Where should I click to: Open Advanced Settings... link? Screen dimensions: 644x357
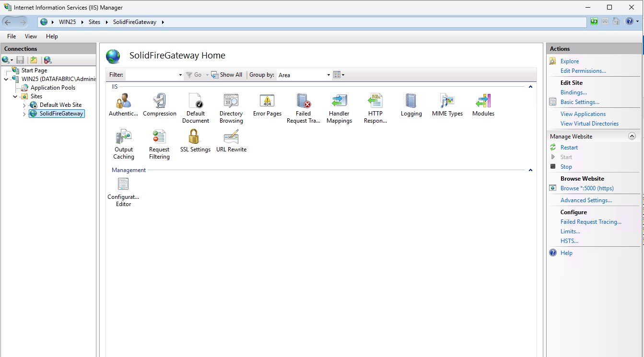point(586,200)
